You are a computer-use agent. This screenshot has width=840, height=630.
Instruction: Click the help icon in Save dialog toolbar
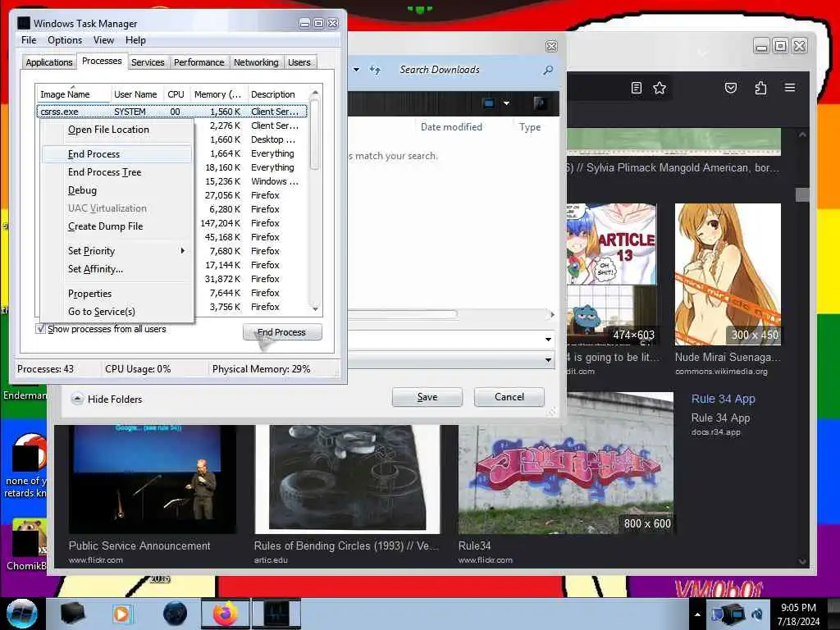click(540, 103)
